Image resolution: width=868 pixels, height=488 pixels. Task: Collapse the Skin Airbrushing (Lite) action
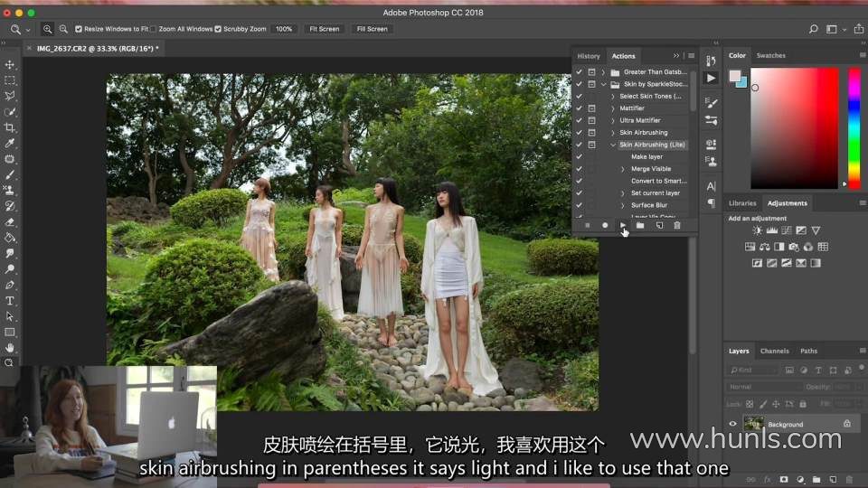pos(613,145)
